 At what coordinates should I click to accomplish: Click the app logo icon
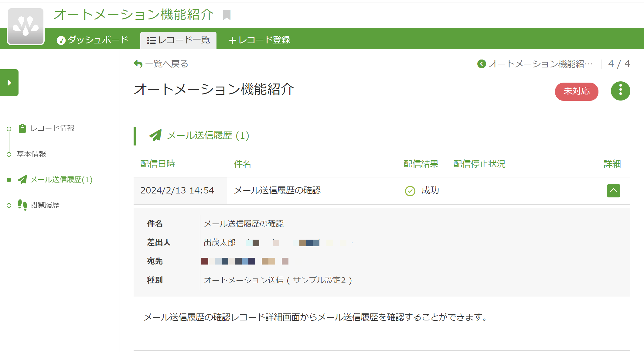point(26,26)
